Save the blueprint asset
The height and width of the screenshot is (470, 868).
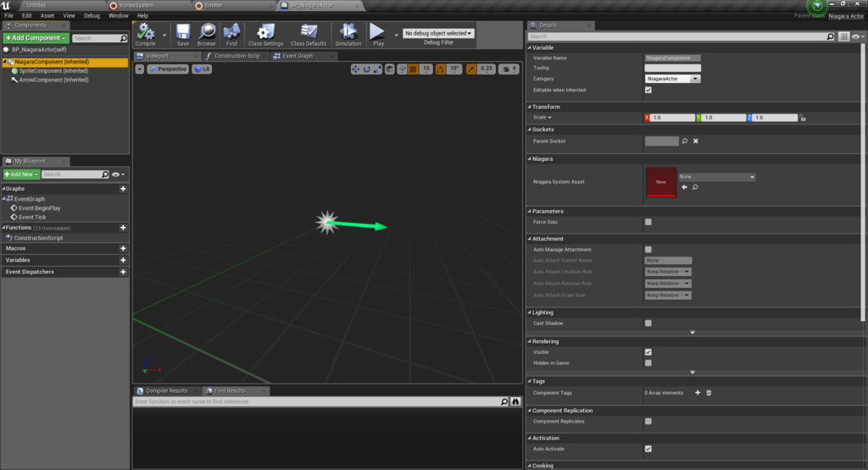click(183, 34)
